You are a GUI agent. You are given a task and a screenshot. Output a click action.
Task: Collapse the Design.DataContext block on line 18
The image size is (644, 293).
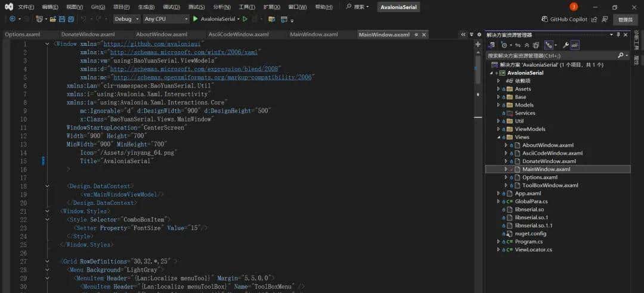click(x=47, y=186)
